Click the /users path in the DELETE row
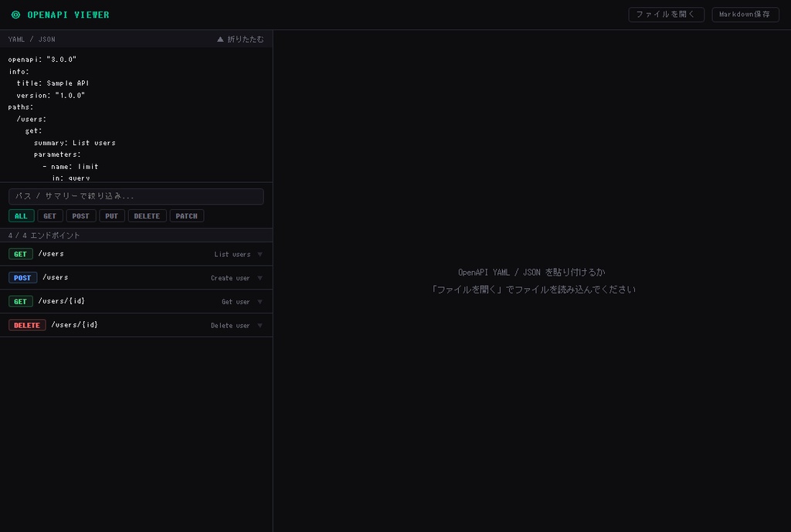791x532 pixels. (74, 325)
